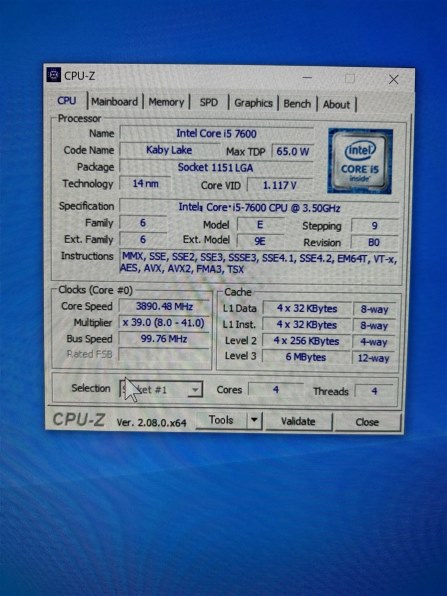This screenshot has width=447, height=596.
Task: Click the empty Rated FSB field
Action: 164,354
